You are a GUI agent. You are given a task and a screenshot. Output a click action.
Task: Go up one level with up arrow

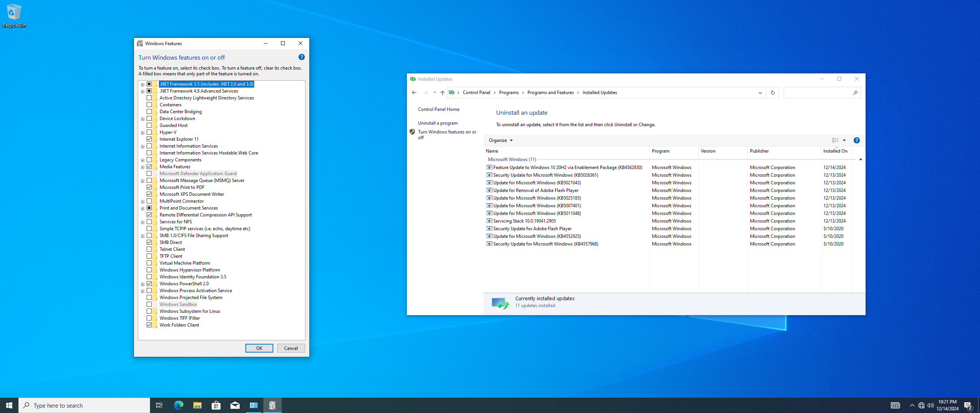click(443, 93)
